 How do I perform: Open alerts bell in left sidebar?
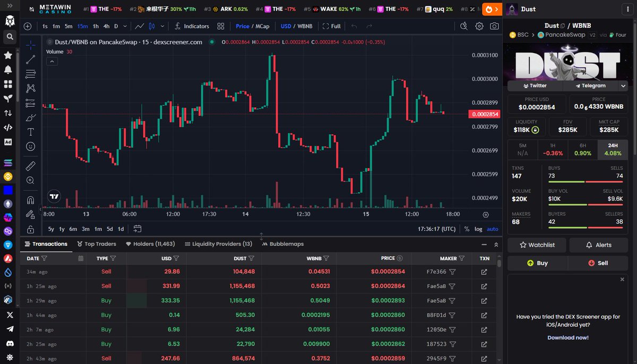click(8, 70)
